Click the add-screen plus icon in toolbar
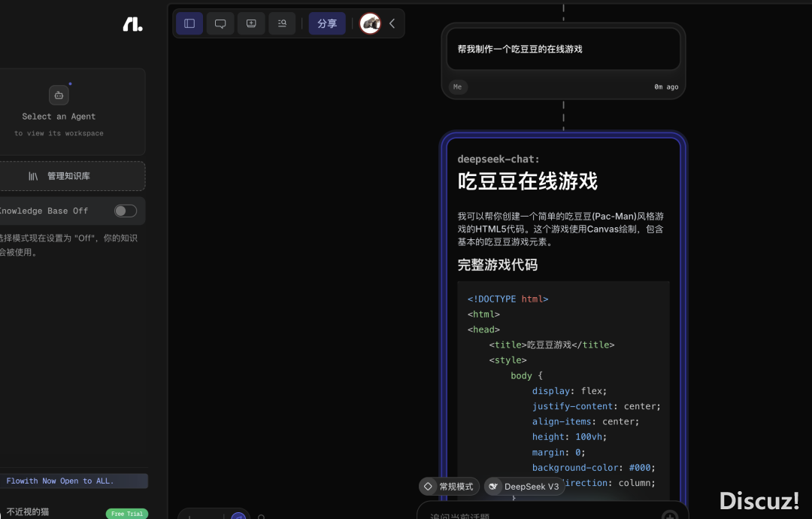 click(x=251, y=23)
